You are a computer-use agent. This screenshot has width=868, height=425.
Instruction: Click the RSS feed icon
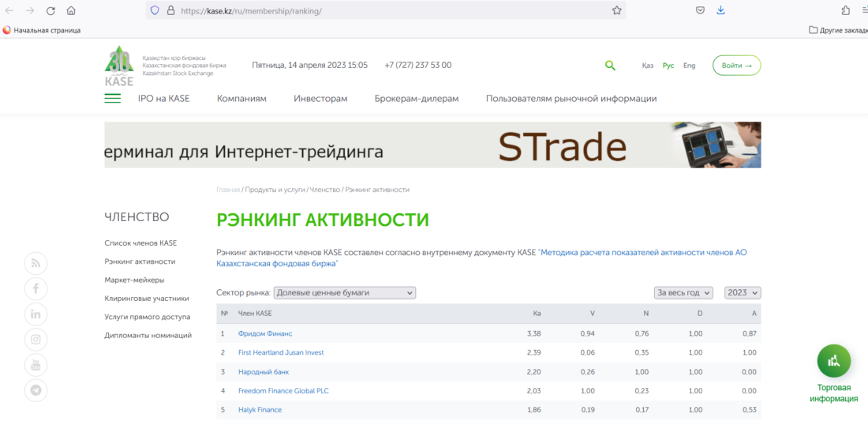coord(36,263)
